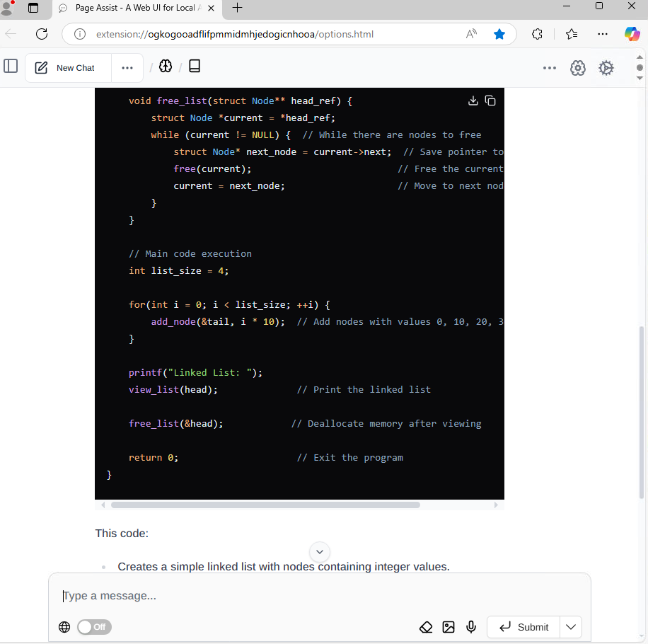Viewport: 648px width, 644px height.
Task: Click the 'add_node(&tail, i * 10);' line
Action: [218, 321]
